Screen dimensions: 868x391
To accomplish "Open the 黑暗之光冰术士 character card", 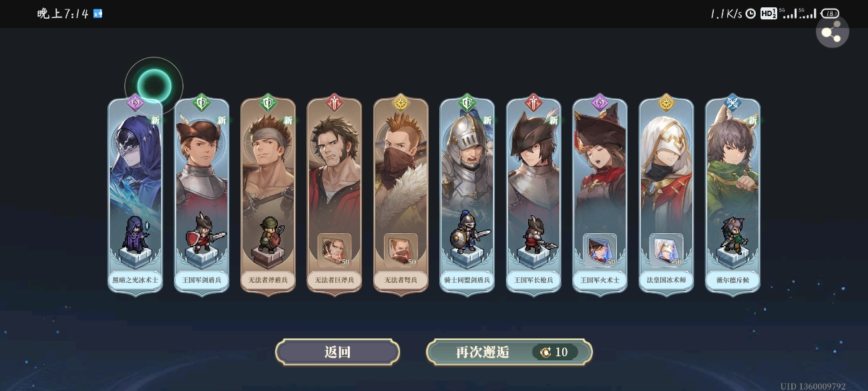I will tap(136, 195).
